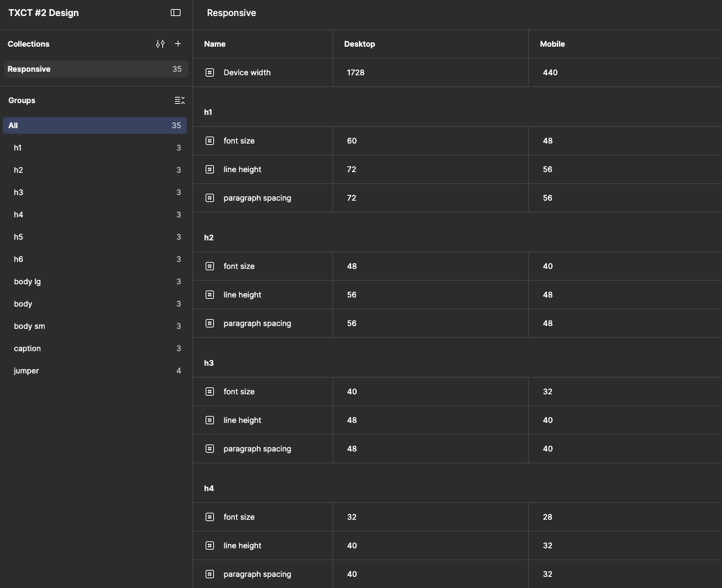Select the h4 group in sidebar
This screenshot has width=722, height=588.
[95, 215]
